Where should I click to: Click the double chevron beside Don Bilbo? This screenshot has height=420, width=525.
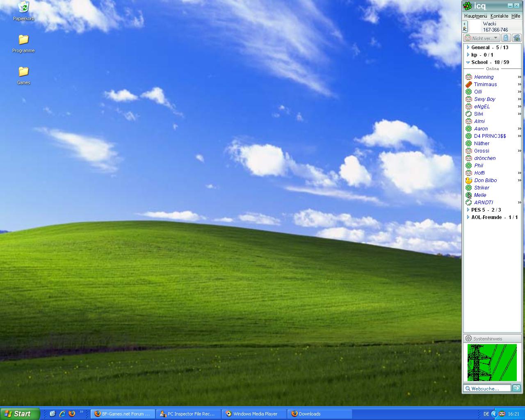point(519,180)
